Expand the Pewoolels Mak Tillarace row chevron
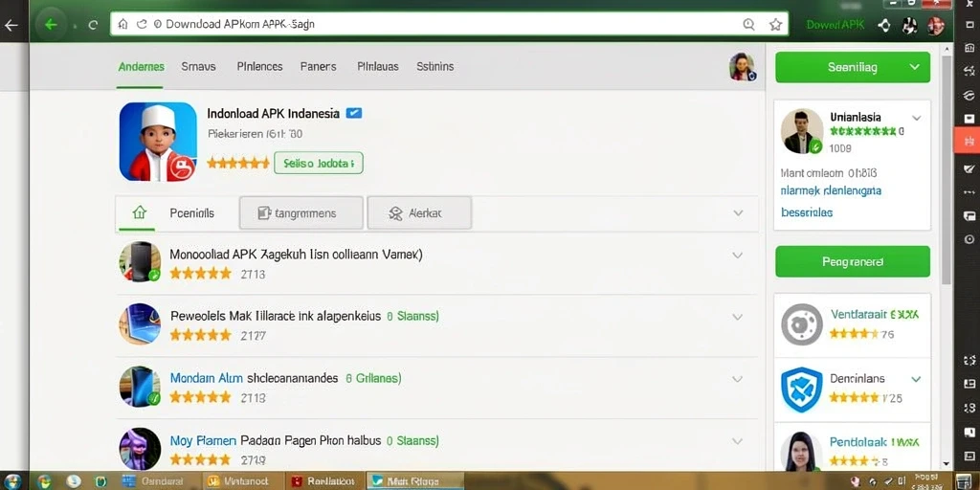The image size is (980, 490). point(738,317)
